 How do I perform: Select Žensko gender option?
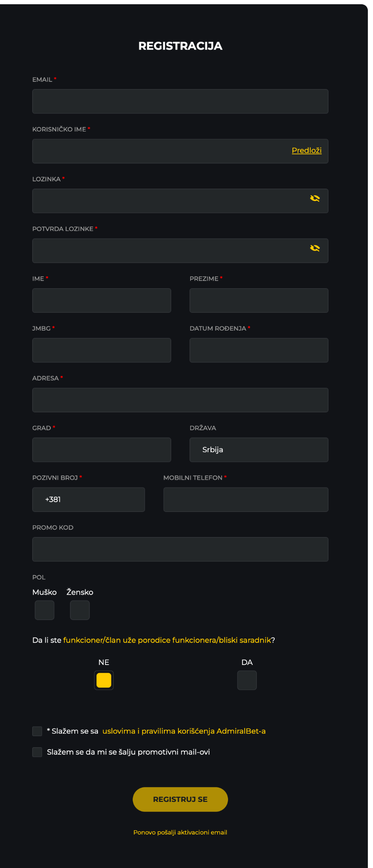click(80, 610)
